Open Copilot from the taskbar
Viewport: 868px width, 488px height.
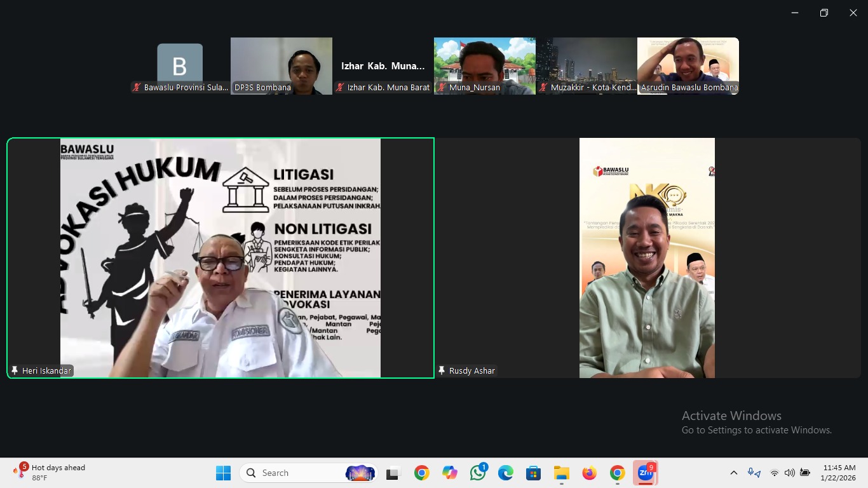click(449, 473)
